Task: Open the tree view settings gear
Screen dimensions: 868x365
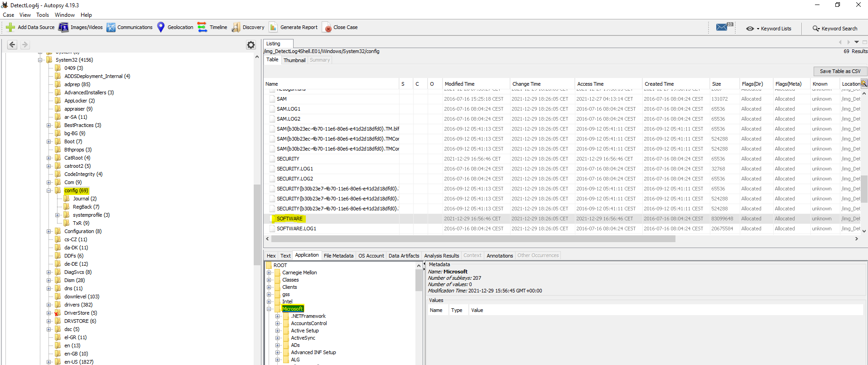Action: [x=251, y=44]
